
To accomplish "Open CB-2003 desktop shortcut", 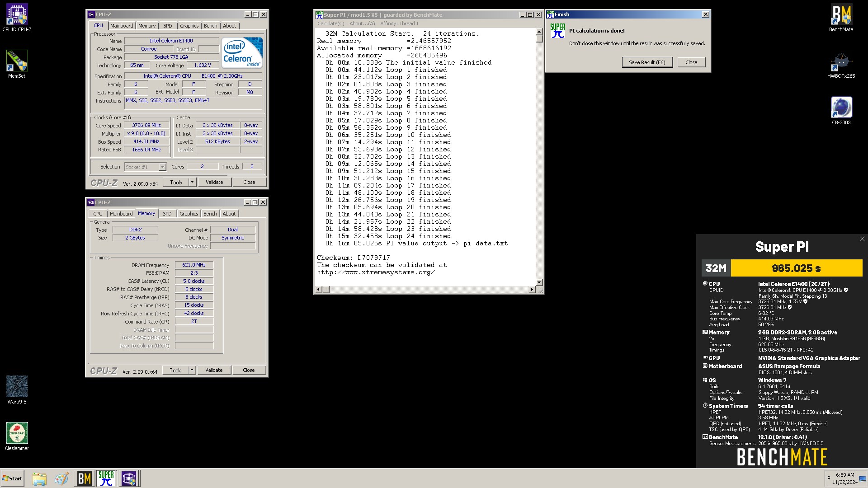I will [841, 111].
